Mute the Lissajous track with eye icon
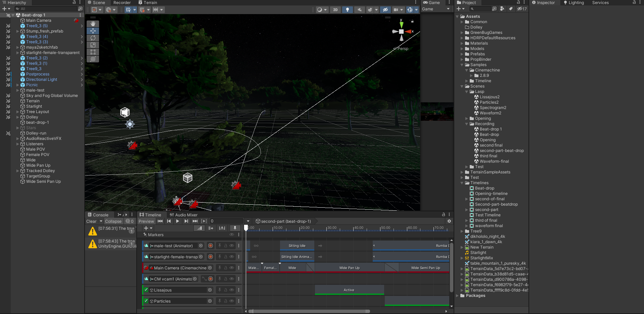 [232, 290]
